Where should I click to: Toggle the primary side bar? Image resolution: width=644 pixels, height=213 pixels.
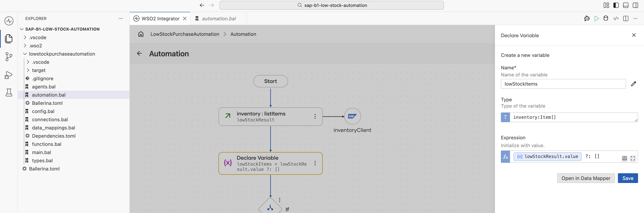point(616,5)
